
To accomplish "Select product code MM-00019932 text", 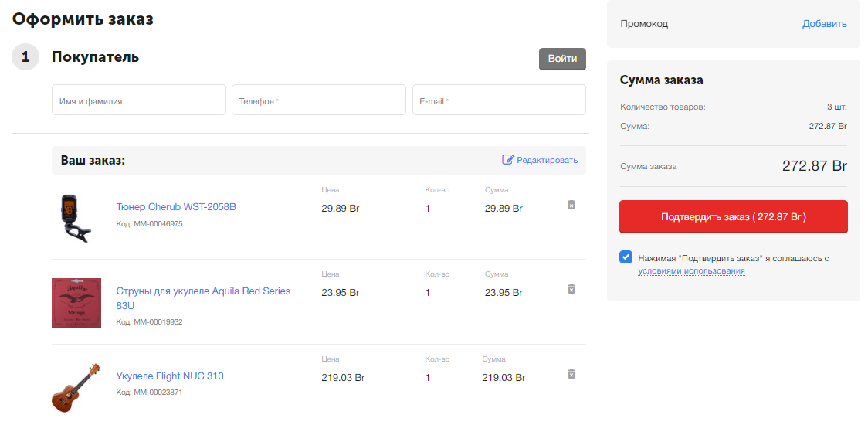I will [x=158, y=322].
